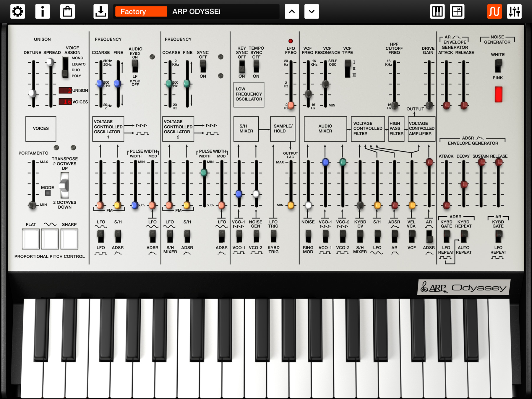532x399 pixels.
Task: Open the settings gear panel
Action: click(18, 12)
